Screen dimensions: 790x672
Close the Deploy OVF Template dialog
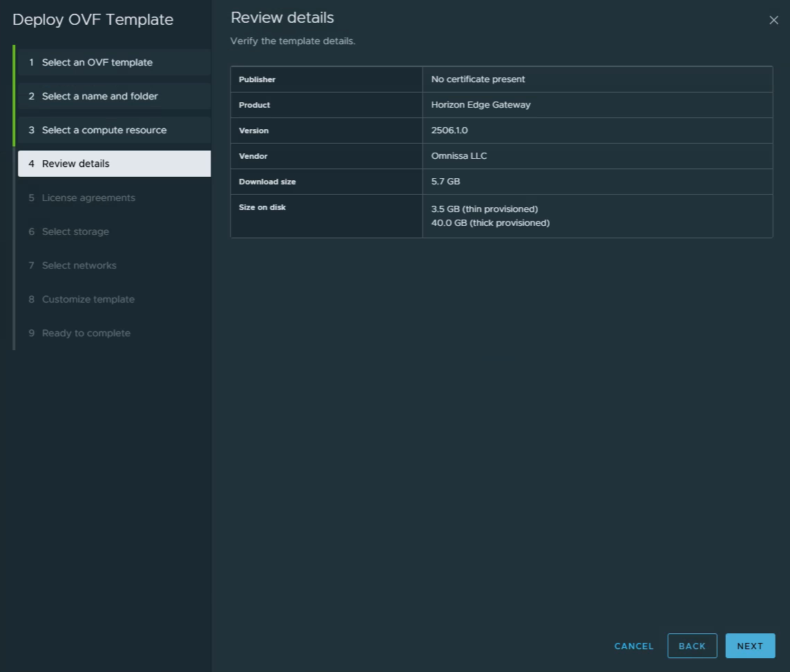(773, 20)
